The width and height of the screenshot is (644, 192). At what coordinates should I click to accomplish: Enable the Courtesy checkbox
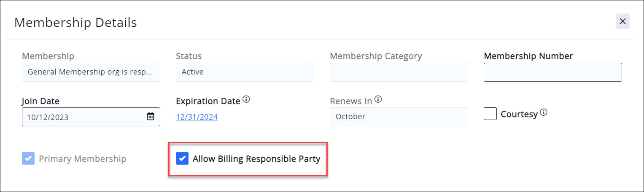490,114
